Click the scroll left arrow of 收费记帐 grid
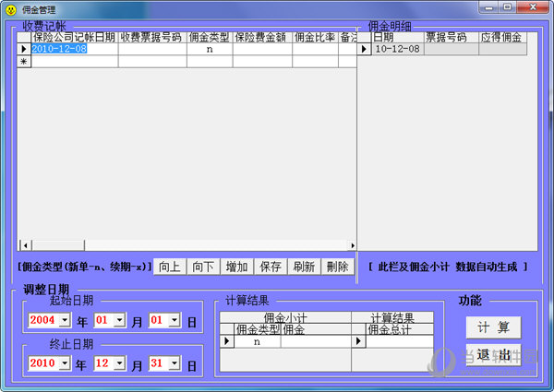This screenshot has height=392, width=554. click(26, 244)
